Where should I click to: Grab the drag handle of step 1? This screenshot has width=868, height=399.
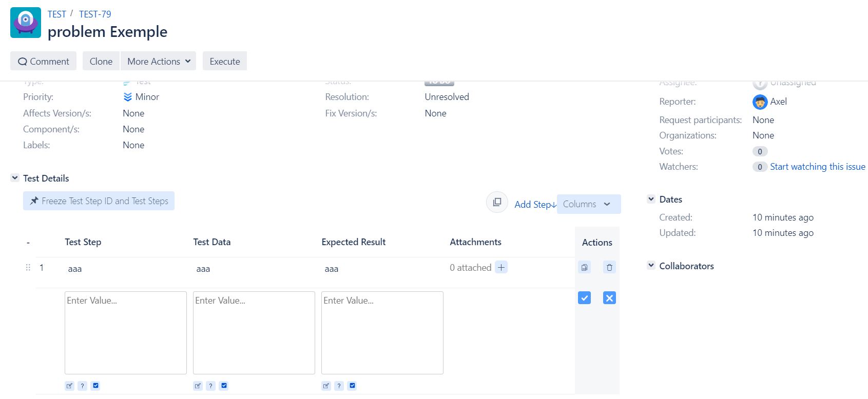tap(28, 268)
